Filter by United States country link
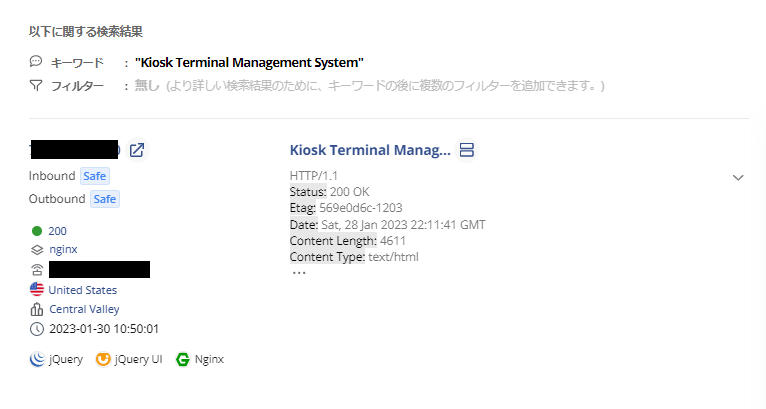The height and width of the screenshot is (409, 766). 83,290
